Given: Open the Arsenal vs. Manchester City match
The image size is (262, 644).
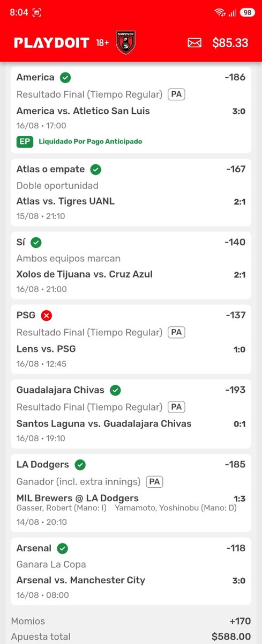Looking at the screenshot, I should pyautogui.click(x=81, y=580).
